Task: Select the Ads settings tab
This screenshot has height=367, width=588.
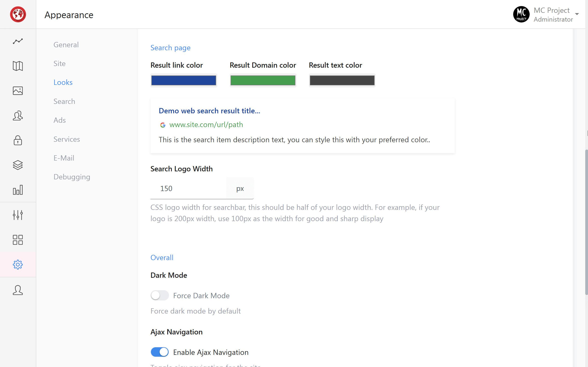Action: pyautogui.click(x=60, y=120)
